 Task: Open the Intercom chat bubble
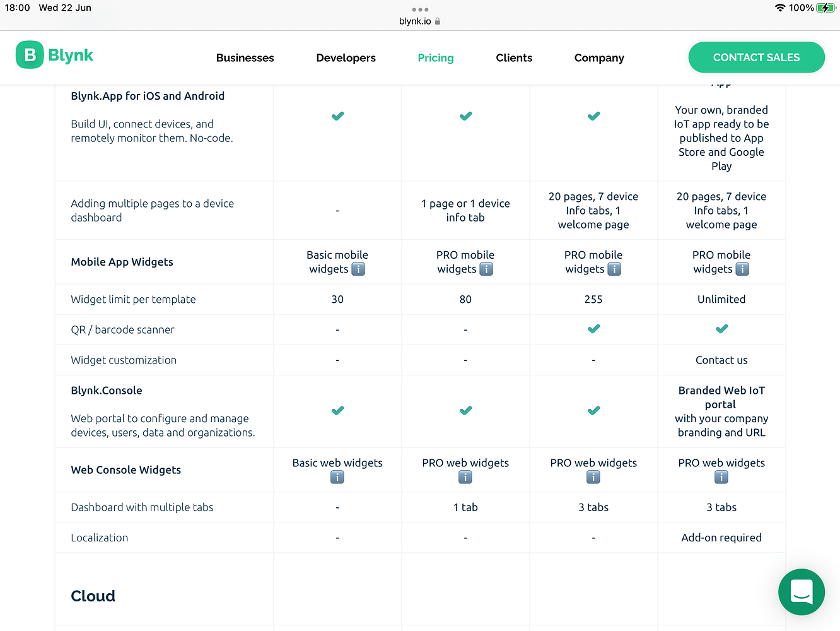point(802,592)
